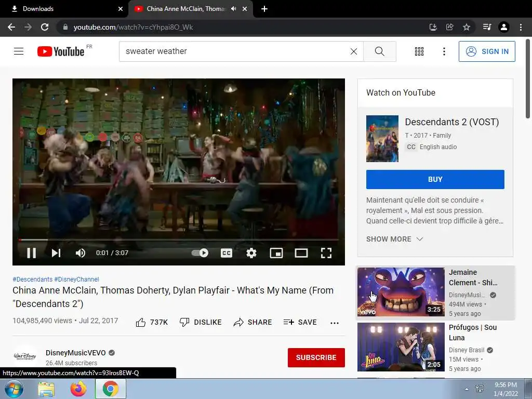Toggle closed captions in the player

point(227,253)
